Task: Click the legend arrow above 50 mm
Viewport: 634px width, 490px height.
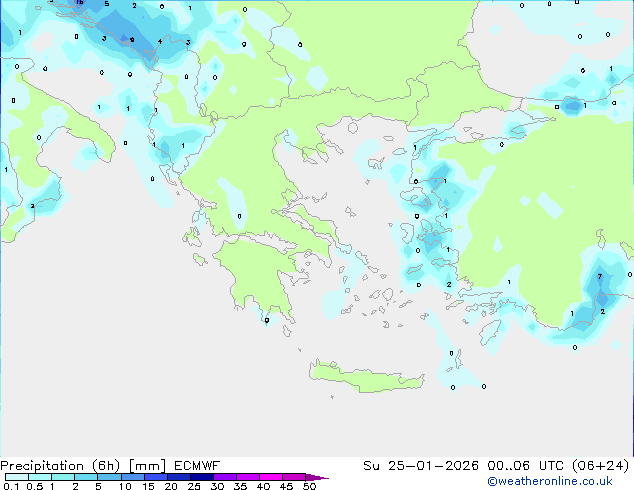Action: click(x=317, y=477)
